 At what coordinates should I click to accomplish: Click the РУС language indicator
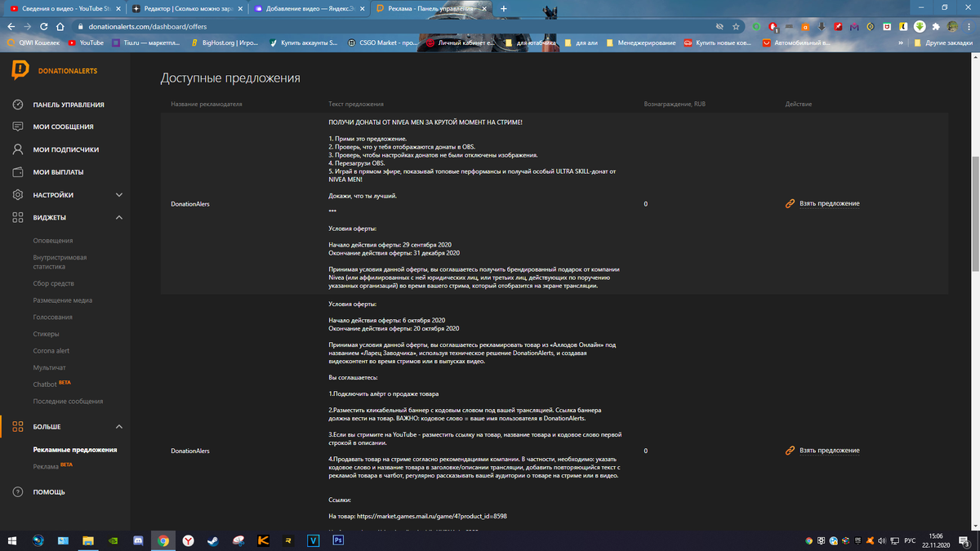tap(909, 540)
